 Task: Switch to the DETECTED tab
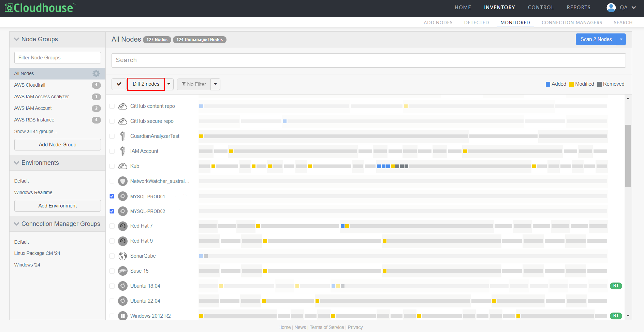(x=476, y=23)
